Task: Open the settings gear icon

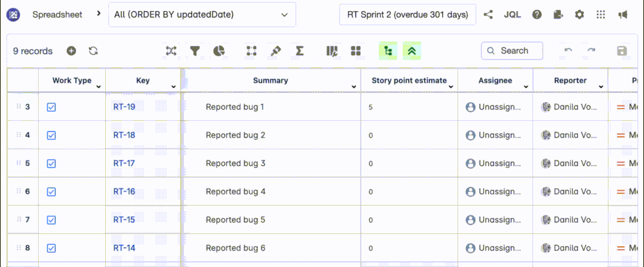Action: (579, 15)
